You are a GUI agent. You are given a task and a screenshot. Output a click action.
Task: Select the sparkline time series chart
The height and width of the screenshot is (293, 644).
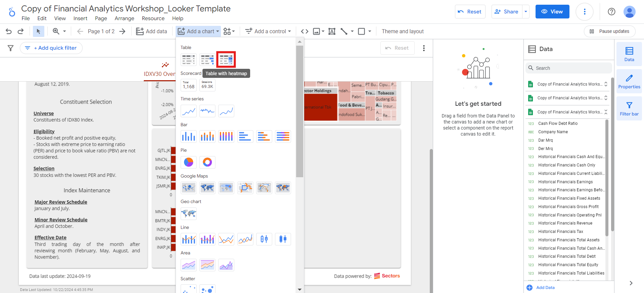[207, 111]
